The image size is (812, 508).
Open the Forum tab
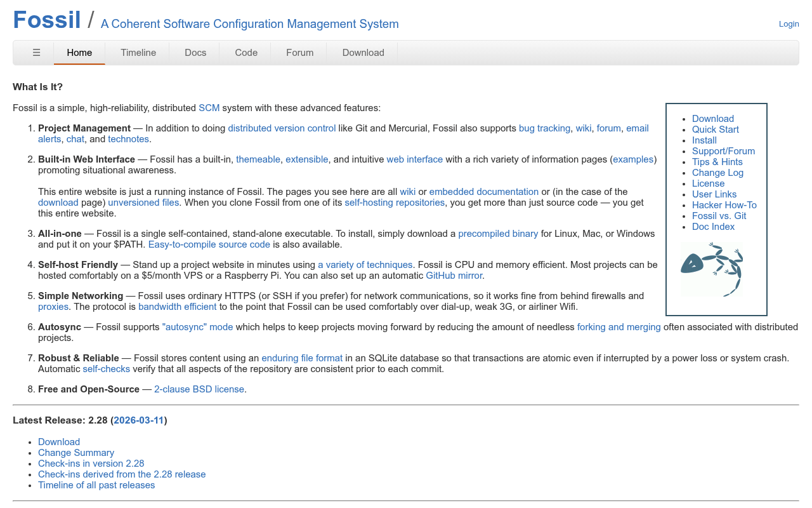tap(299, 53)
